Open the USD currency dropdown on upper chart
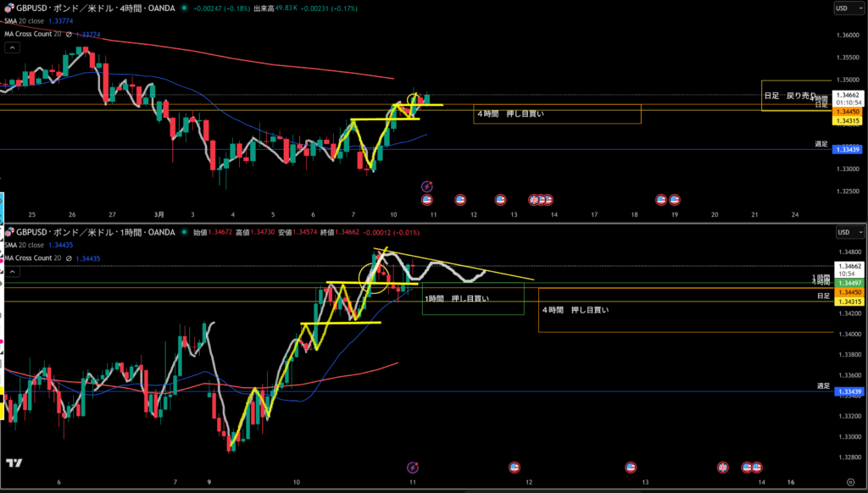This screenshot has height=493, width=868. coord(843,8)
